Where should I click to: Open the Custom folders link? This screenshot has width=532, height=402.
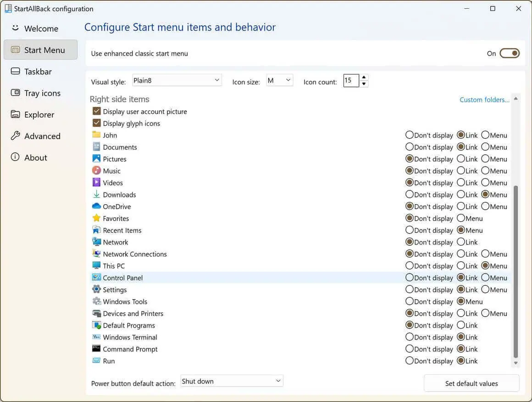(x=484, y=100)
